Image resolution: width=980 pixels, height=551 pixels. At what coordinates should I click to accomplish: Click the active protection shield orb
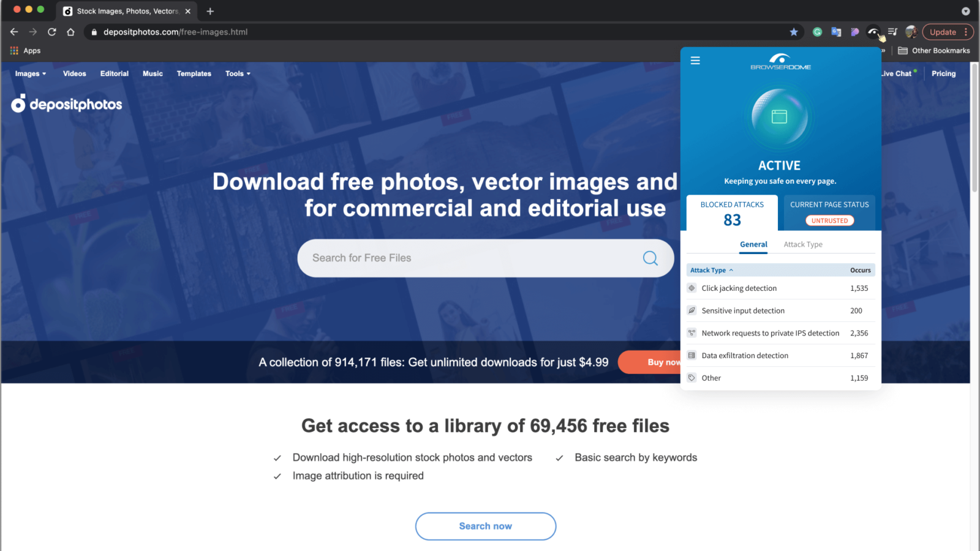click(780, 117)
